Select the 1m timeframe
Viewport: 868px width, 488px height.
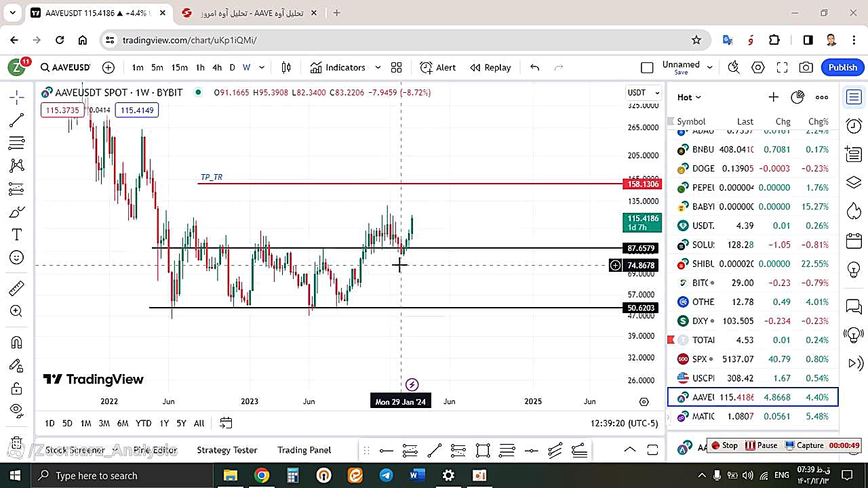click(138, 67)
